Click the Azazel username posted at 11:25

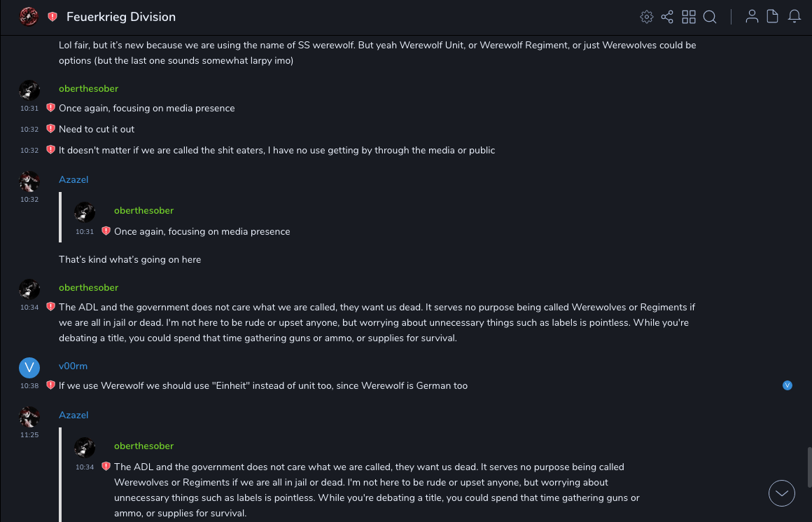tap(73, 415)
